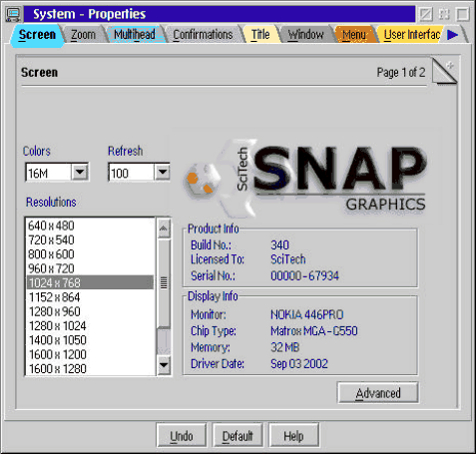This screenshot has width=476, height=454.
Task: Select resolution 640 x 480
Action: 90,226
